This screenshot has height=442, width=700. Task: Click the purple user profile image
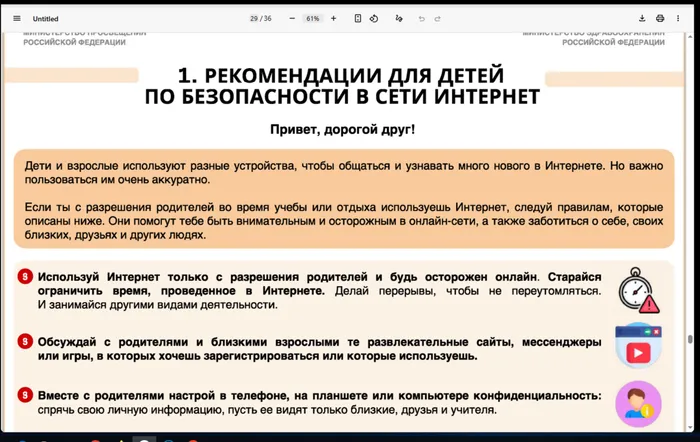click(637, 403)
